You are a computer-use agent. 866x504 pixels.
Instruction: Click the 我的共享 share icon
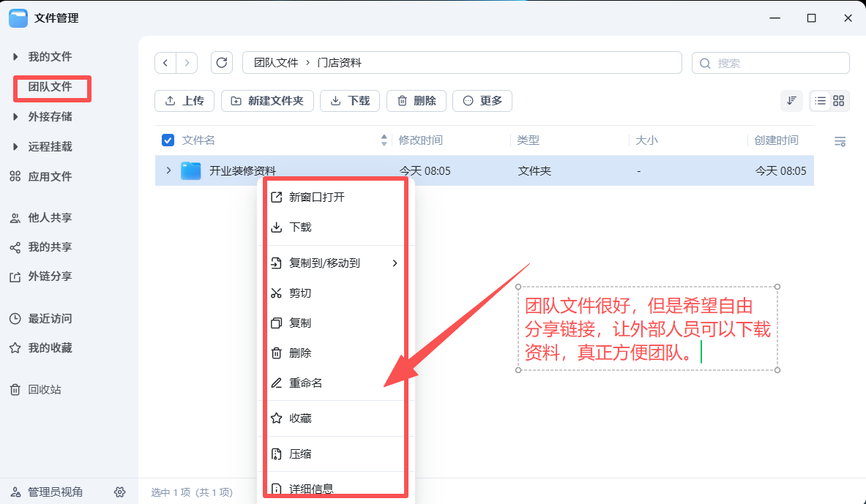pos(15,247)
